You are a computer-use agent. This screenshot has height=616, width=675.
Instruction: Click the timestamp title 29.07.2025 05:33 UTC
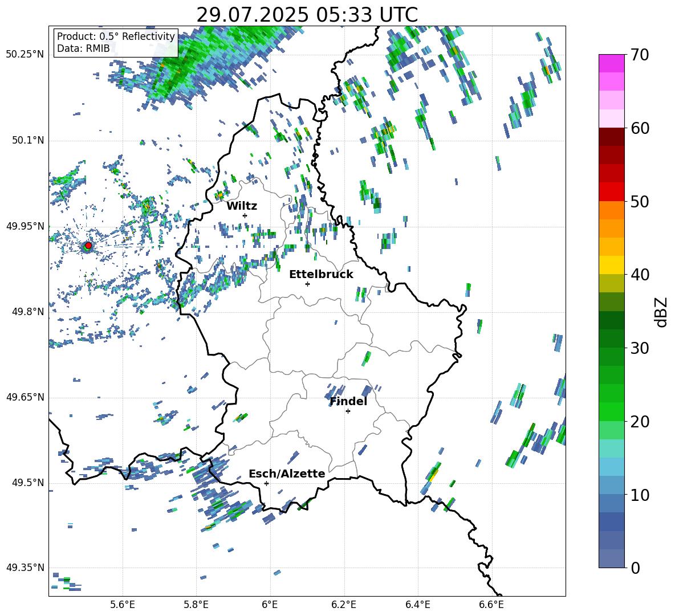pos(307,15)
